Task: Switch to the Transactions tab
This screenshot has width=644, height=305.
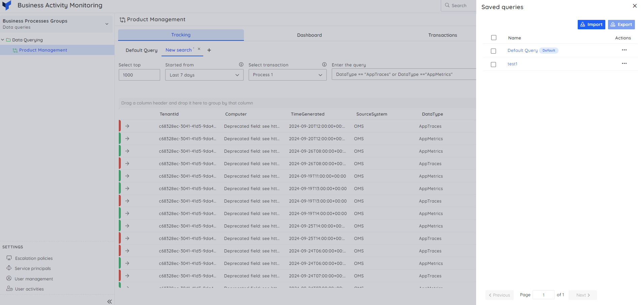Action: [x=442, y=35]
